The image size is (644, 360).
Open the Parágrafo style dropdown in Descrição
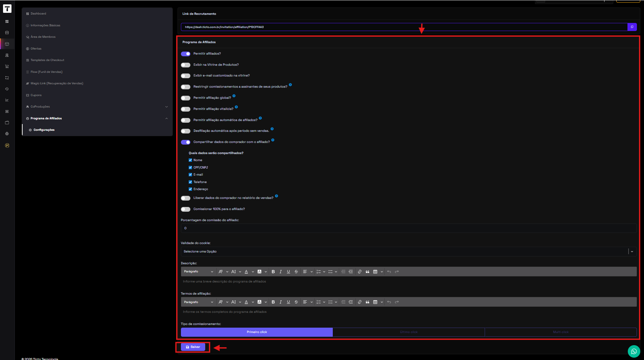[198, 272]
